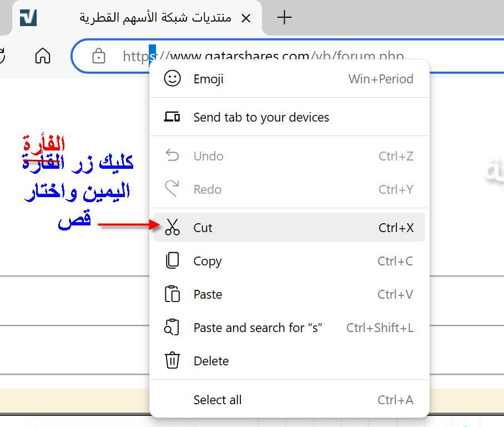Click the Paste clipboard icon
Viewport: 504px width, 427px height.
click(x=172, y=294)
